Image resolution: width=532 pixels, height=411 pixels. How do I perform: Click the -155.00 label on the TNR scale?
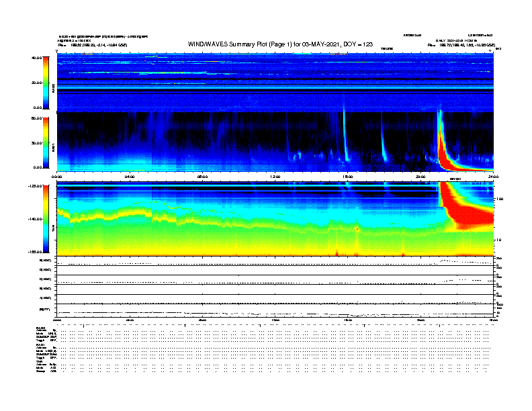[x=35, y=252]
